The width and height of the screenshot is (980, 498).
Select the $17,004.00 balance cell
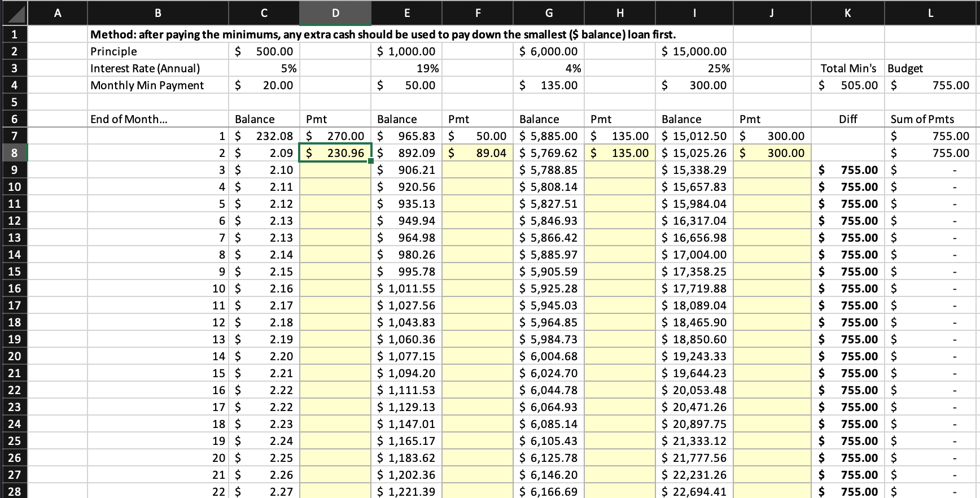[x=694, y=255]
